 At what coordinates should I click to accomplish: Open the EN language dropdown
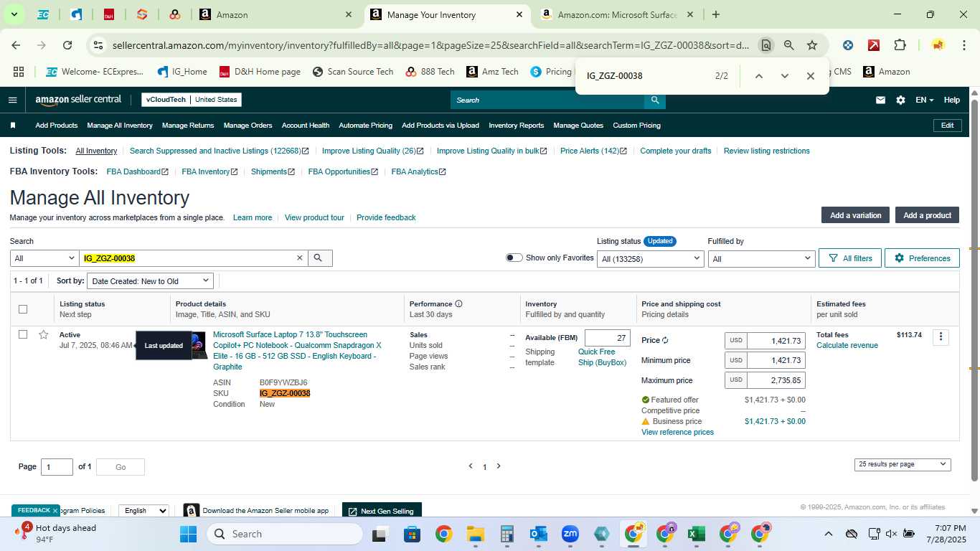924,100
